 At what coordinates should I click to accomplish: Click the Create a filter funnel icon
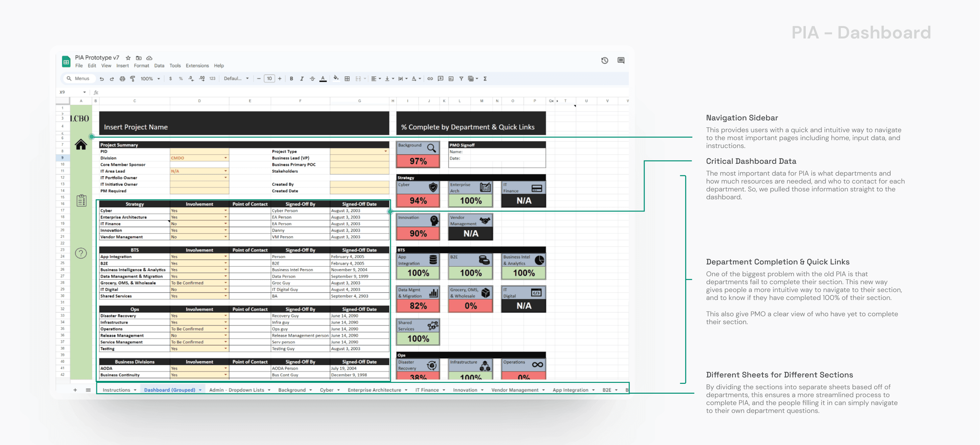tap(461, 79)
